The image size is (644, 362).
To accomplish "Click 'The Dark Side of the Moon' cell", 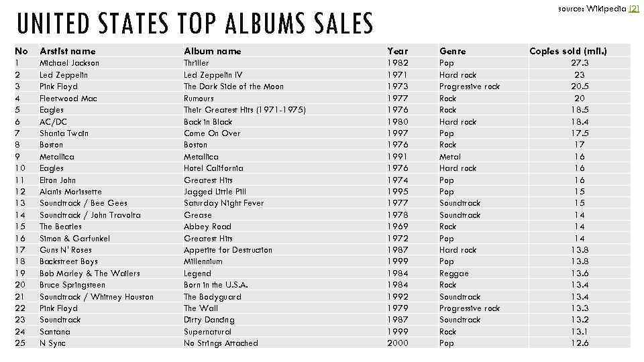I will coord(233,86).
